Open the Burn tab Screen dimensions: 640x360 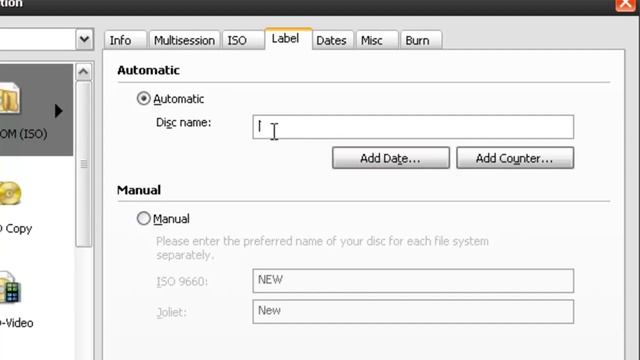pos(421,40)
